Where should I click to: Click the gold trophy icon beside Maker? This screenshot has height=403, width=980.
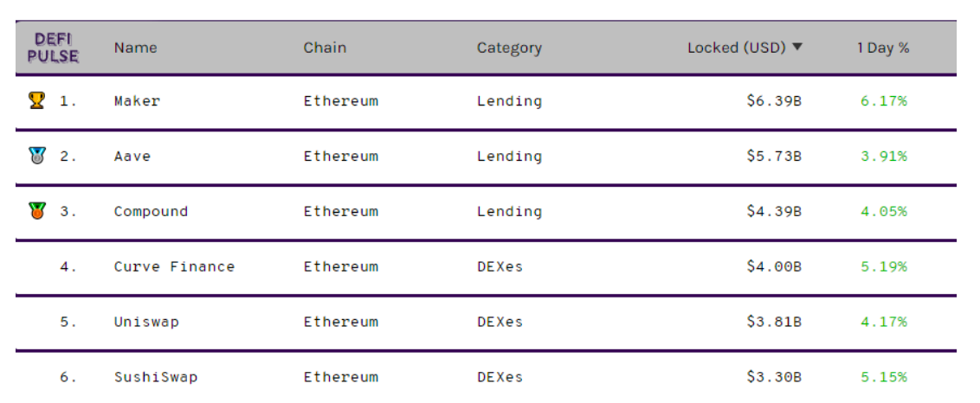(37, 100)
